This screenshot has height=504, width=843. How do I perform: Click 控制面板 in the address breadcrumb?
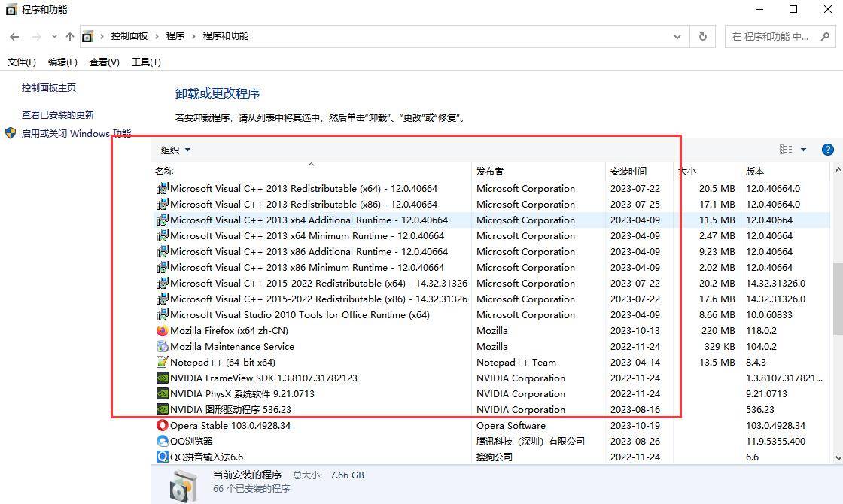129,36
